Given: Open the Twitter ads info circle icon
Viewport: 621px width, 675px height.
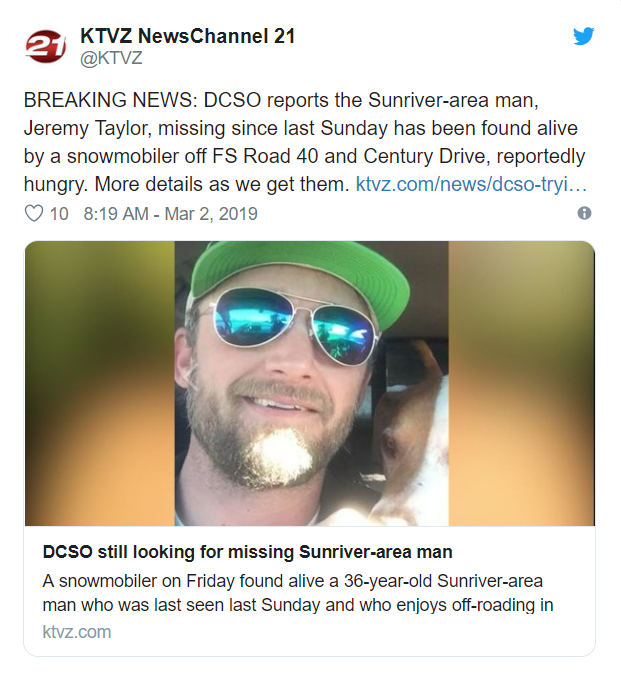Looking at the screenshot, I should (x=585, y=213).
